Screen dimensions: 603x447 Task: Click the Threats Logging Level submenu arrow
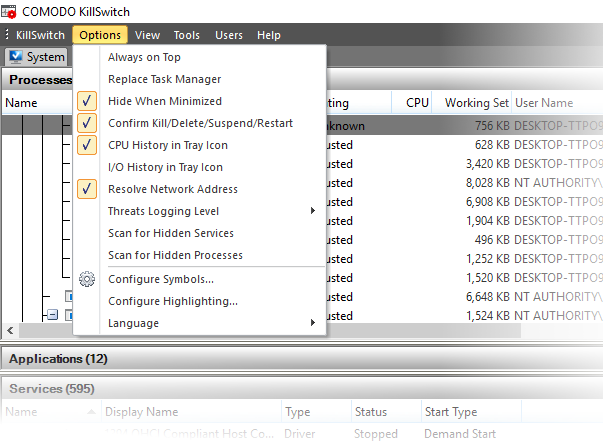pyautogui.click(x=313, y=210)
